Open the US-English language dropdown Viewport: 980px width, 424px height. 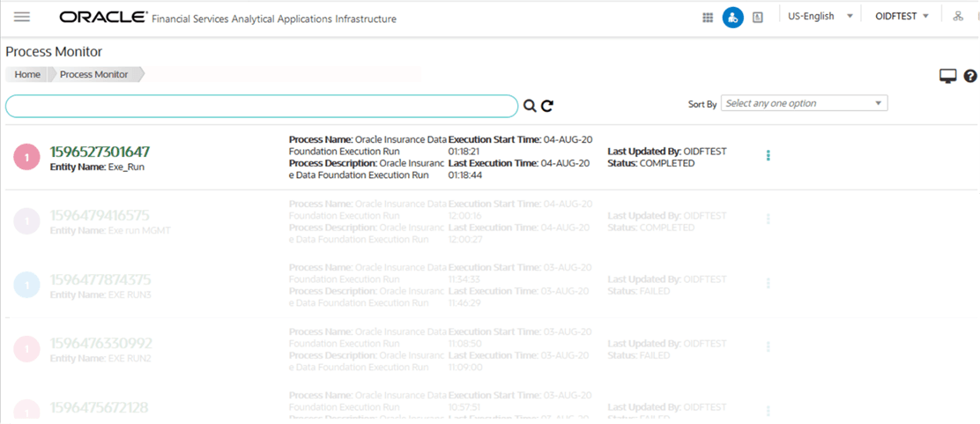(x=820, y=17)
